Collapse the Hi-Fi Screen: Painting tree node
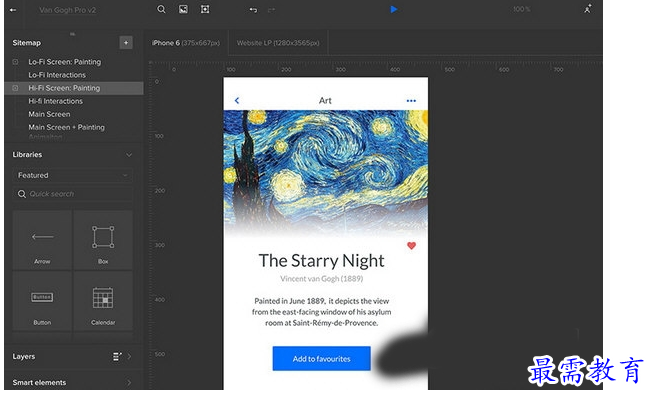Screen dimensions: 652x402 coord(15,88)
